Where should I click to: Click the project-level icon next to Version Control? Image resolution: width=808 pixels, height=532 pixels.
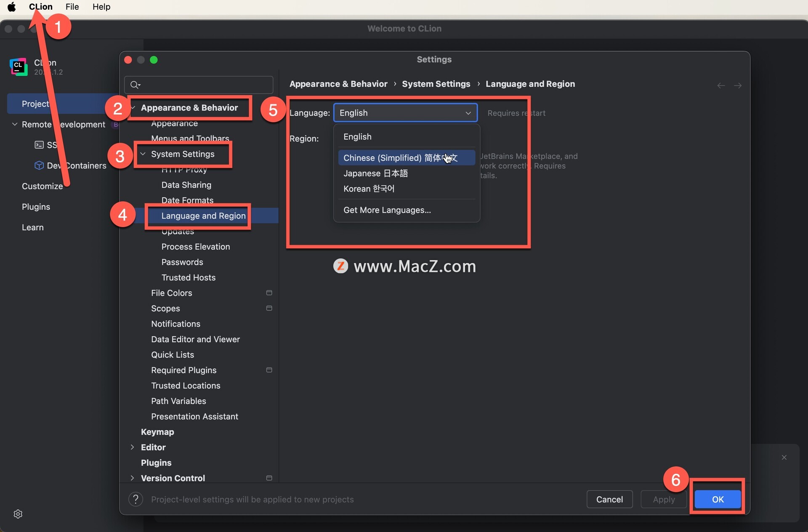tap(269, 478)
